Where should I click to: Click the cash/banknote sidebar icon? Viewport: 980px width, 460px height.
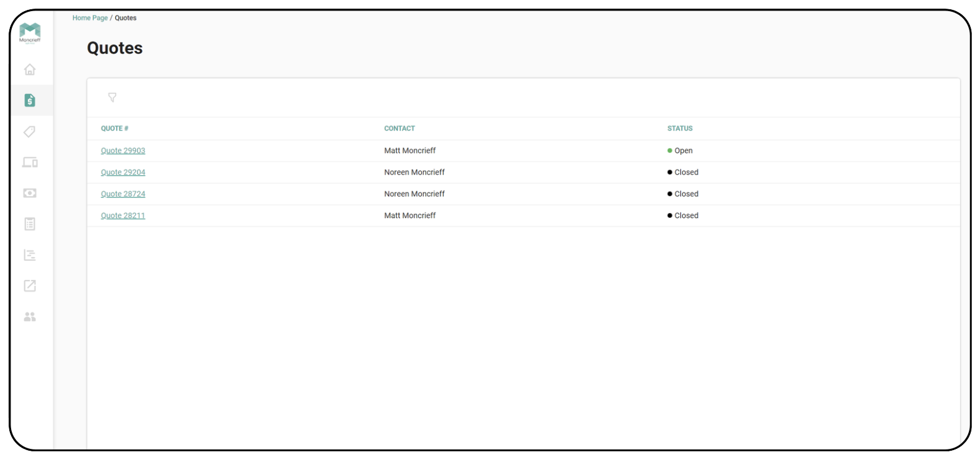(30, 193)
